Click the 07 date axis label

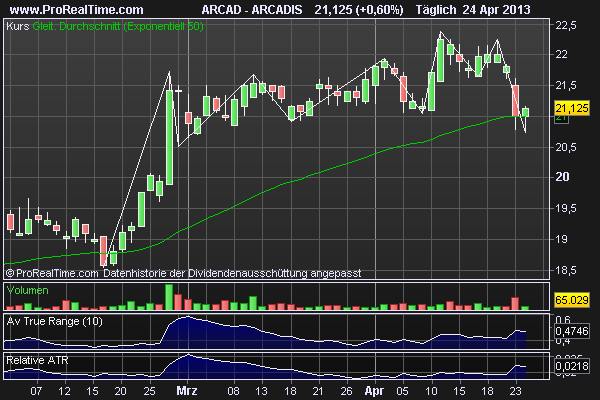(x=36, y=391)
